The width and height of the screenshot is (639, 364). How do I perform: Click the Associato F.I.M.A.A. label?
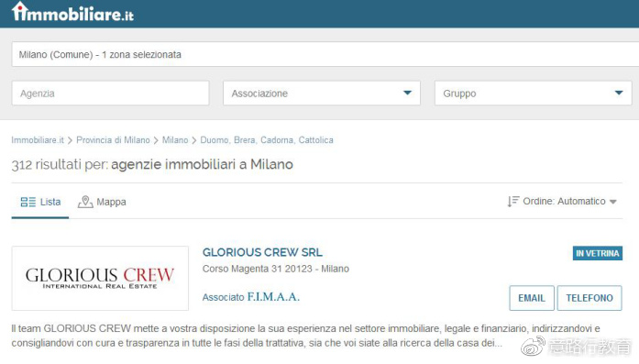251,297
